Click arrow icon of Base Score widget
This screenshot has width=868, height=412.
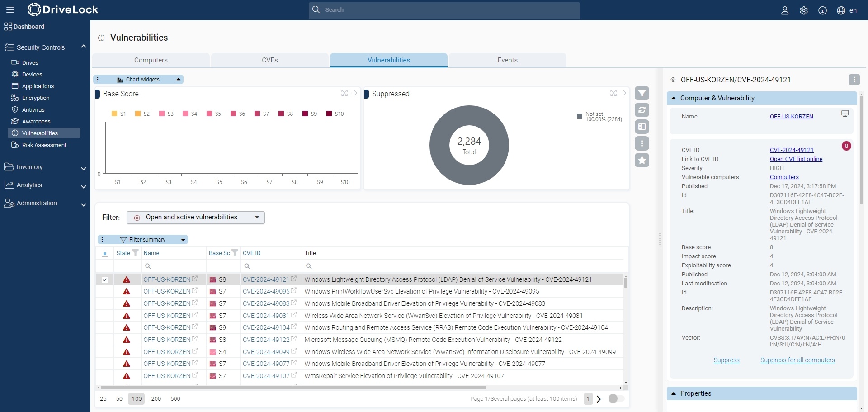[x=354, y=93]
